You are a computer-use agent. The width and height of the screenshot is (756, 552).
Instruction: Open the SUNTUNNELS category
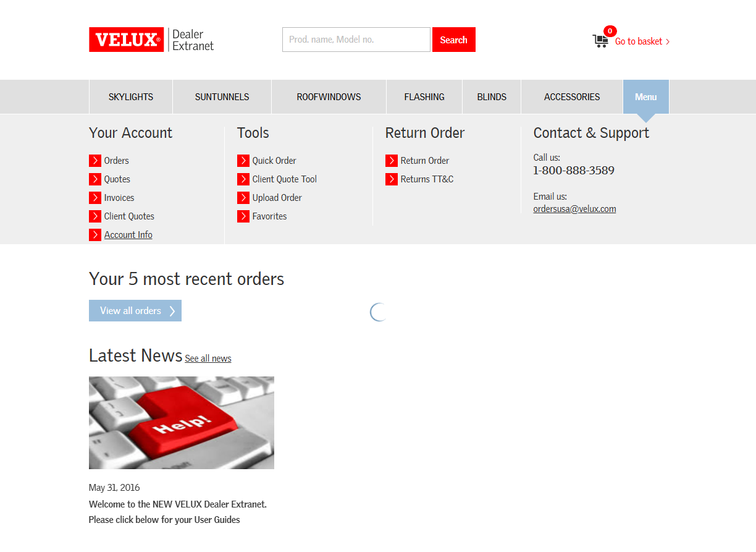tap(222, 97)
